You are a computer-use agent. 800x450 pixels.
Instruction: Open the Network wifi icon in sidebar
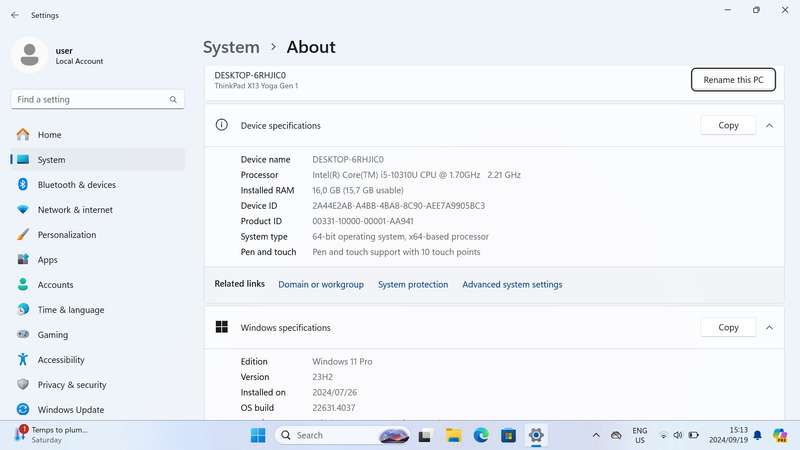pos(23,210)
